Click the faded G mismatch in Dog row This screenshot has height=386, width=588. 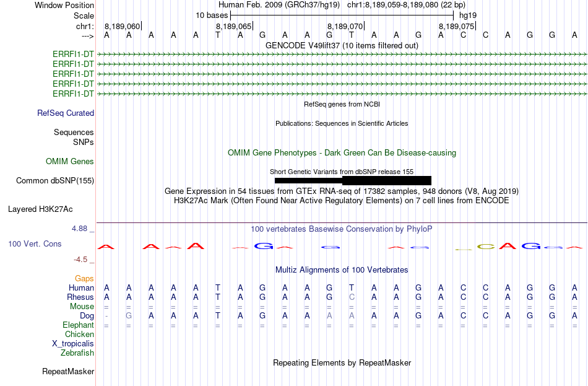click(129, 316)
